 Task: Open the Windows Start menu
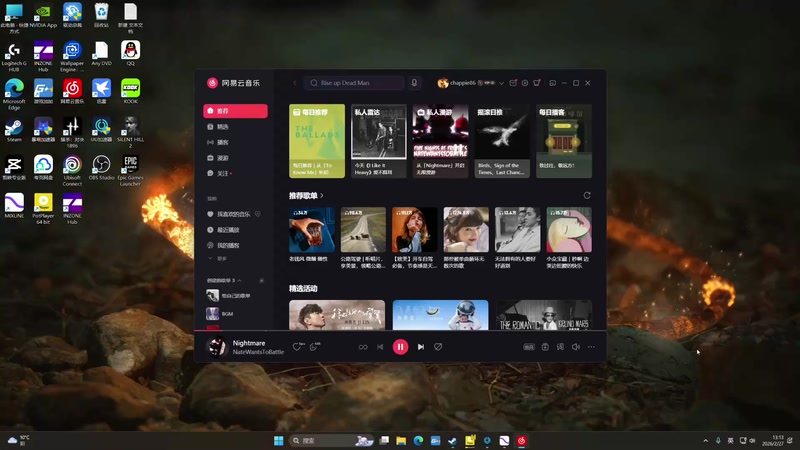tap(279, 441)
